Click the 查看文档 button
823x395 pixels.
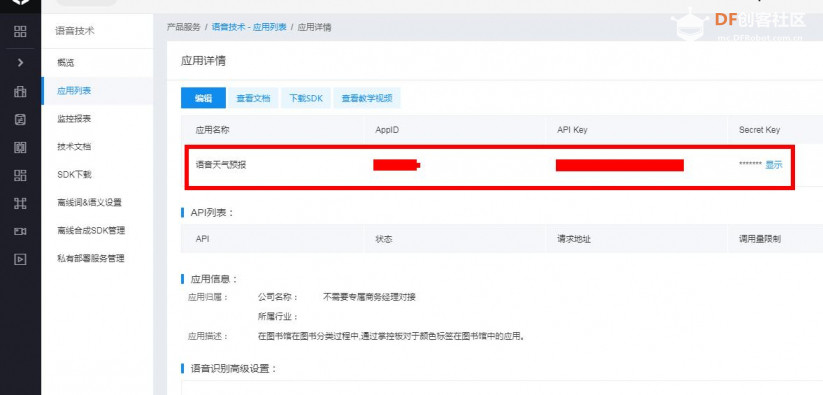[254, 98]
